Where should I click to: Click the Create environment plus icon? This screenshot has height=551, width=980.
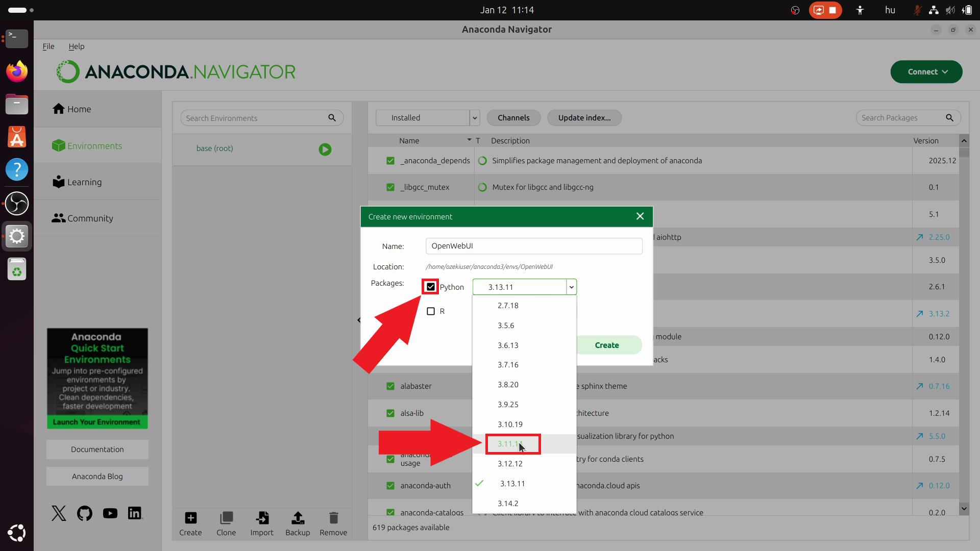click(x=190, y=518)
